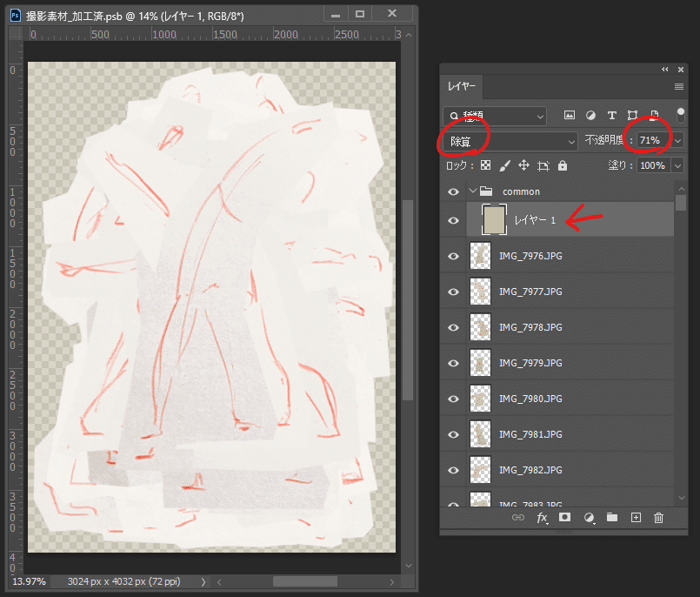Viewport: 700px width, 597px height.
Task: Filter layers by text type
Action: pyautogui.click(x=611, y=115)
